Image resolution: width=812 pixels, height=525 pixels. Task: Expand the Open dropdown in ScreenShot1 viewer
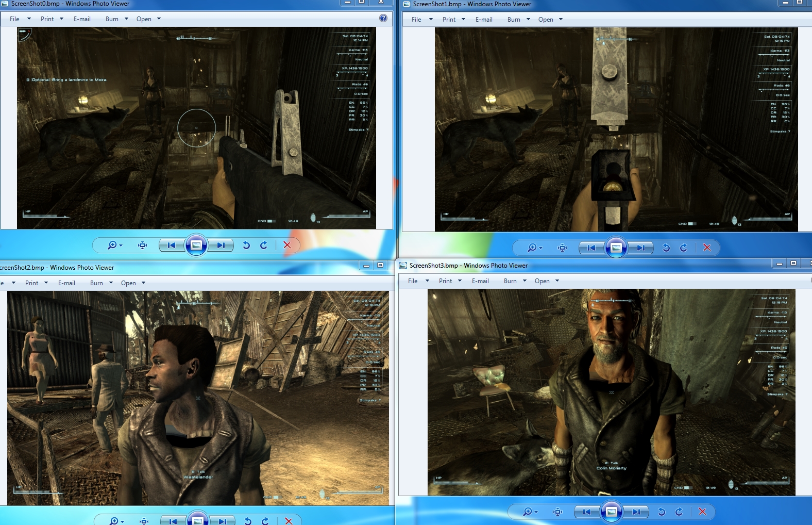click(x=561, y=20)
